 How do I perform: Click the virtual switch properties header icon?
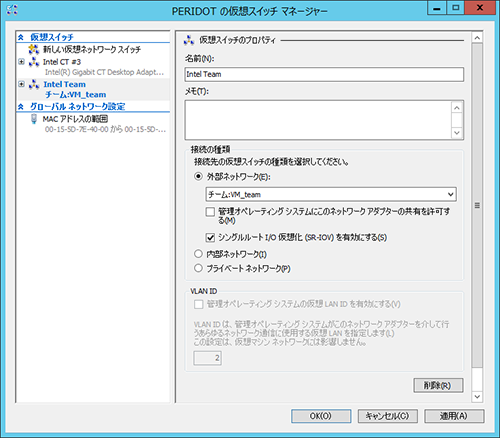click(x=189, y=40)
